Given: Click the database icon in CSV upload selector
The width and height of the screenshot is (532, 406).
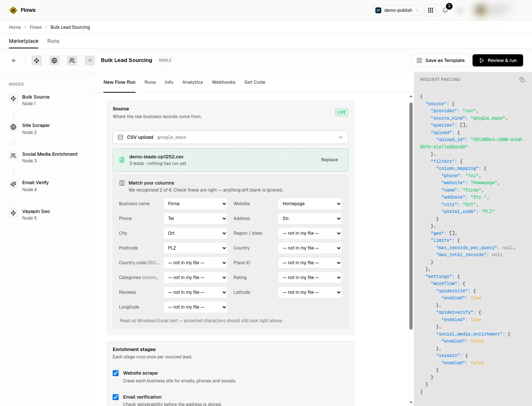Looking at the screenshot, I should 120,137.
